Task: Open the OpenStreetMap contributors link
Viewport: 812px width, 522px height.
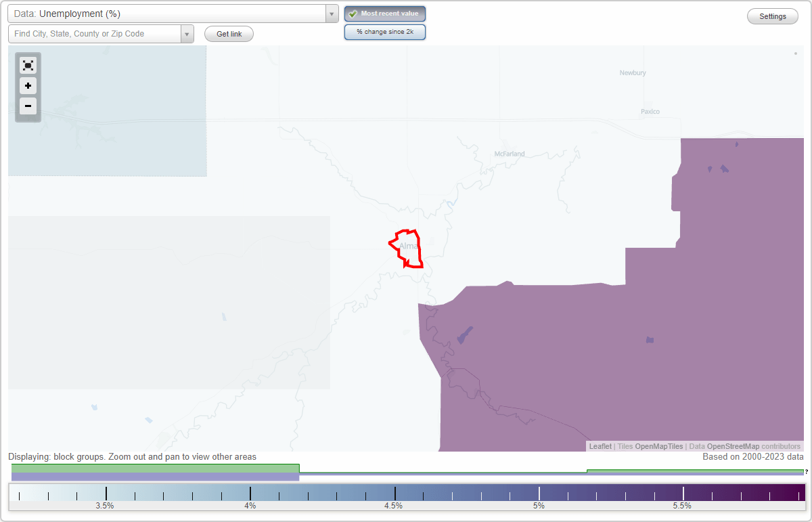Action: tap(754, 446)
